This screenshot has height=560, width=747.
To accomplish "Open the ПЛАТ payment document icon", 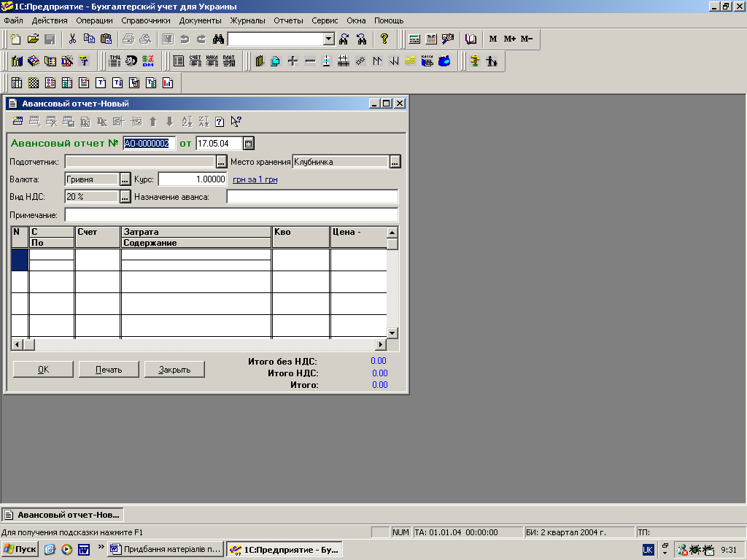I will [x=228, y=61].
